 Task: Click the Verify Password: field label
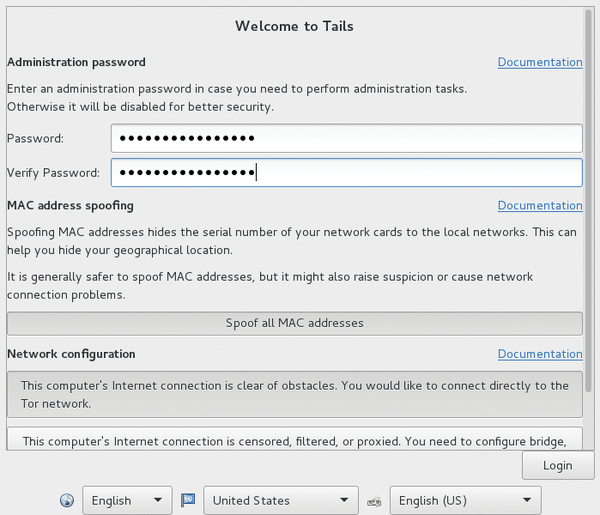pos(54,173)
